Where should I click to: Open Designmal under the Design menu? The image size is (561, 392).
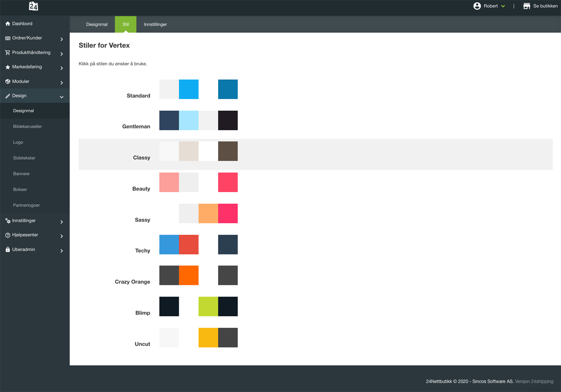click(x=23, y=111)
